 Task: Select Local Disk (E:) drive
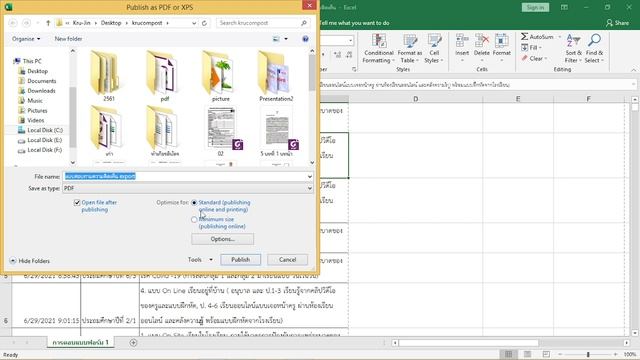(44, 140)
